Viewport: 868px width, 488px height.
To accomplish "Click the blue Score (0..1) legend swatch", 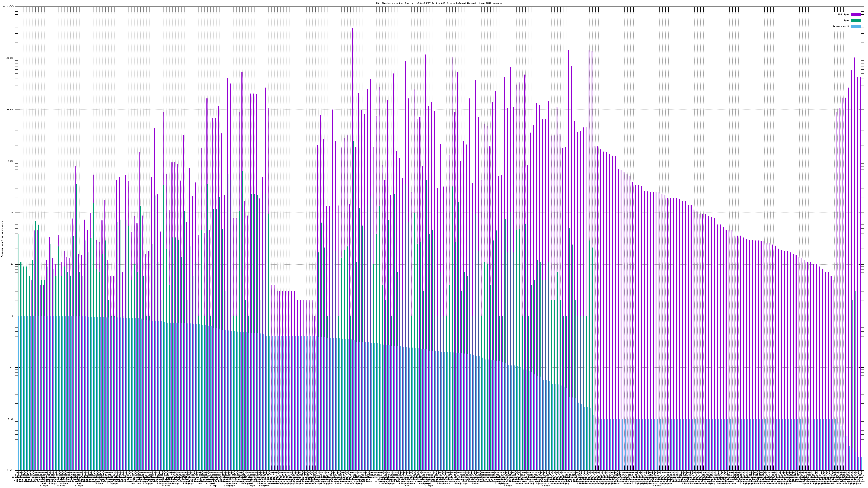I will (856, 26).
